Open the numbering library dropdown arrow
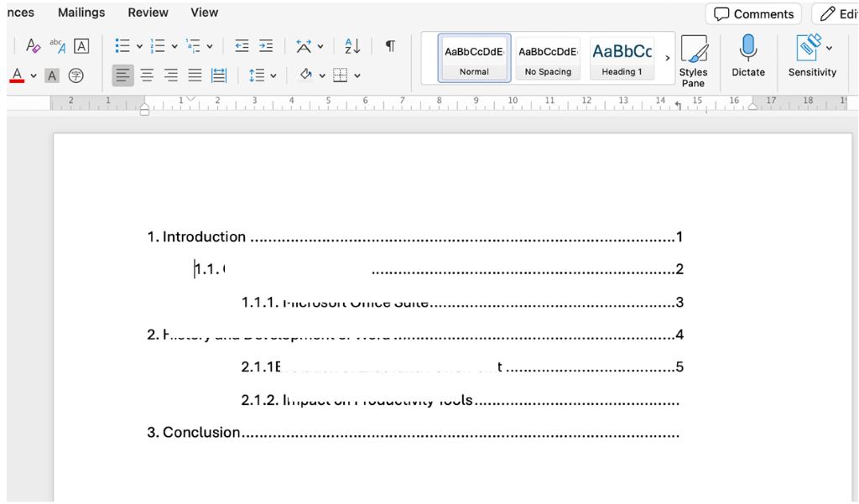859x504 pixels. 174,47
